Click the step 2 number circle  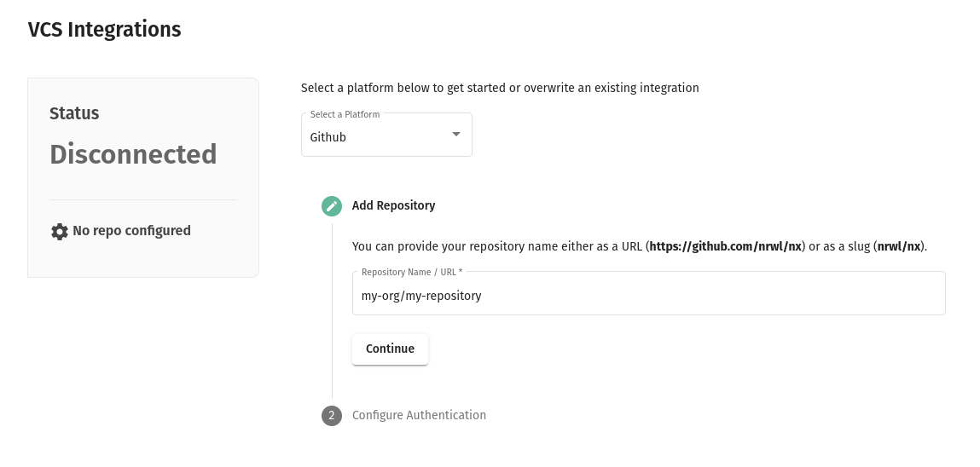[332, 416]
